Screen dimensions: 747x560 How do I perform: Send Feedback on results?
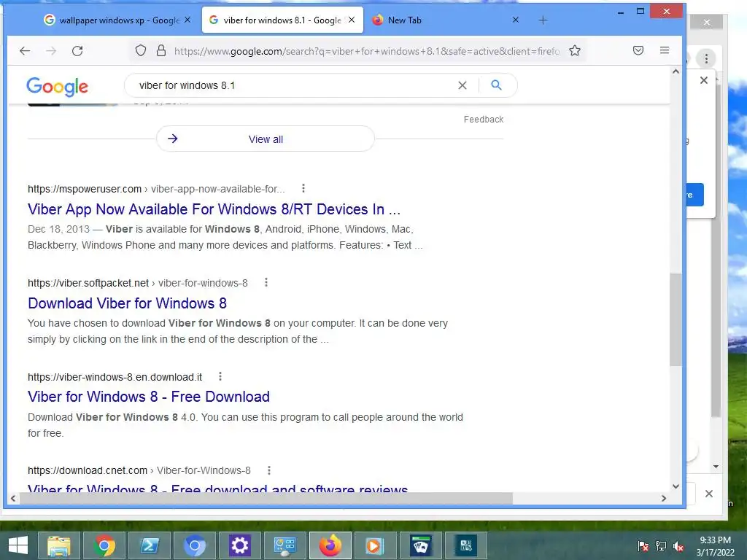(x=484, y=120)
